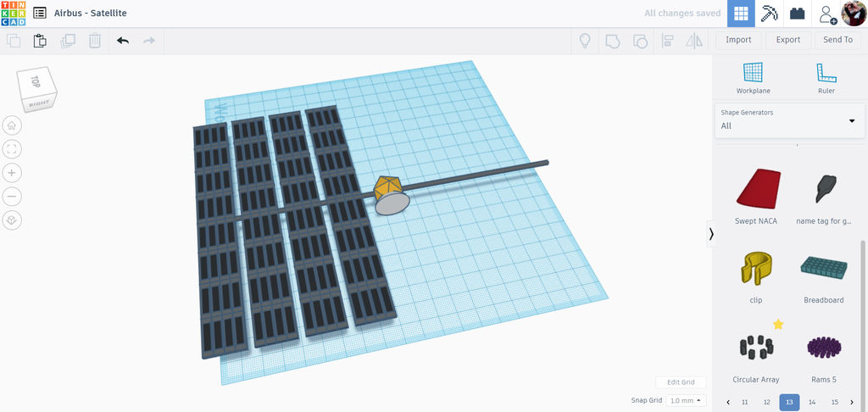Undo the last action
Viewport: 868px width, 412px height.
[x=123, y=41]
